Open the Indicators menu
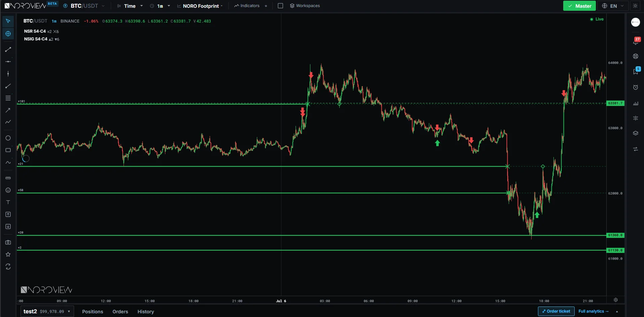644x317 pixels. [x=247, y=6]
